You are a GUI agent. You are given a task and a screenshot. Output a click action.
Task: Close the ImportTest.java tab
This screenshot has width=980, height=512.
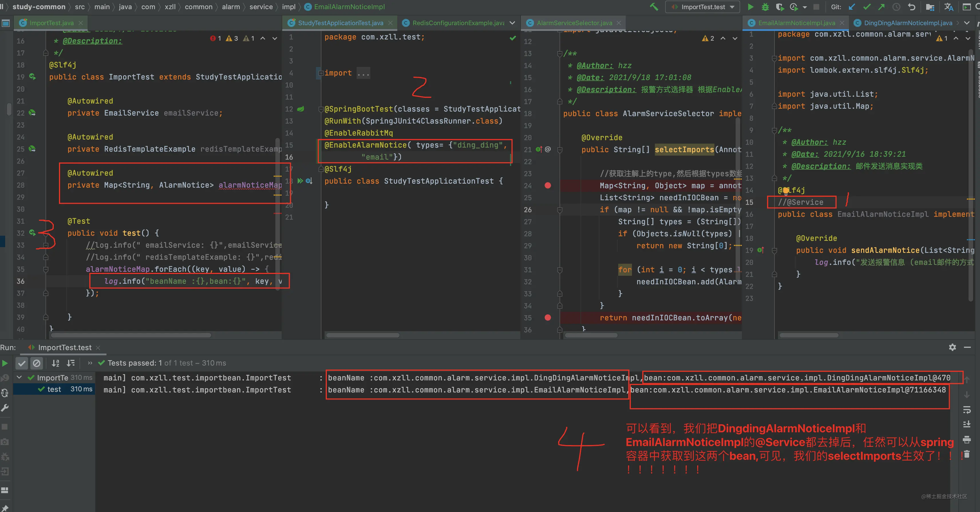[x=81, y=23]
